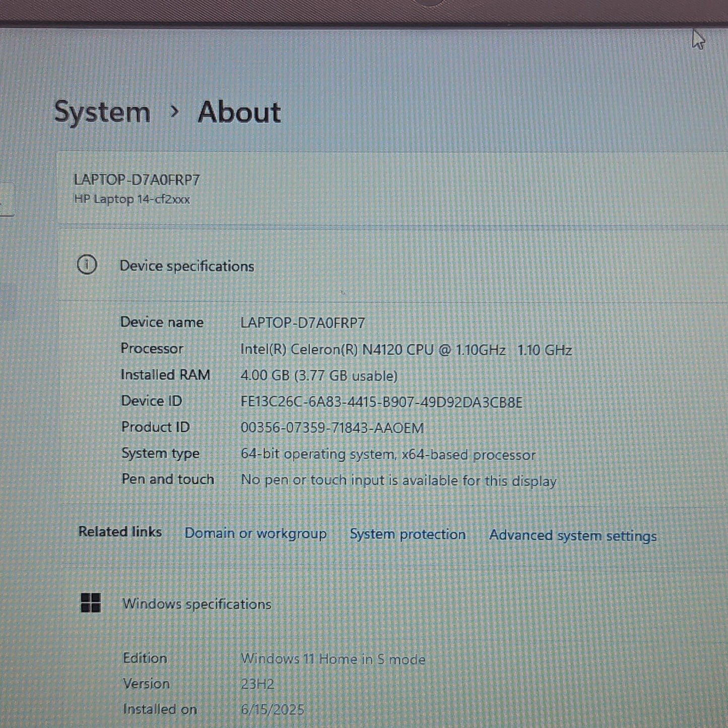Select the No pen or touch input text
The image size is (728, 728).
coord(399,481)
